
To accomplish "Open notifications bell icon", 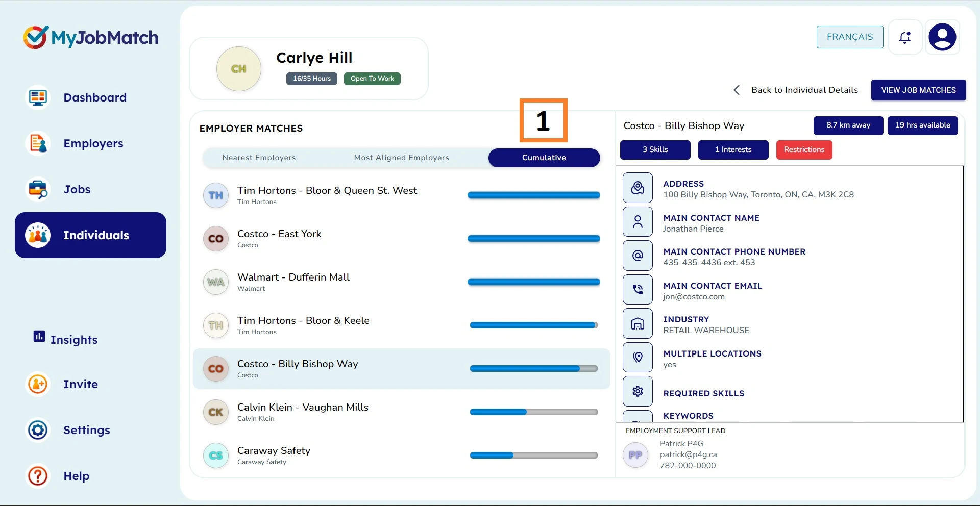I will [x=905, y=37].
